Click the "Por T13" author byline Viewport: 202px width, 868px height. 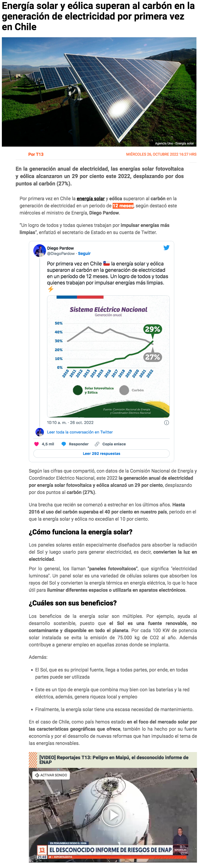coord(36,154)
